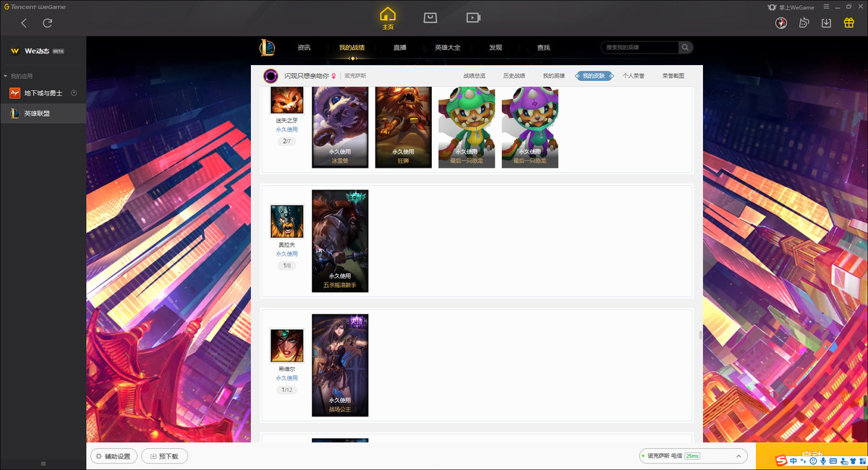Click the search magnifier button
The height and width of the screenshot is (470, 868).
click(685, 48)
